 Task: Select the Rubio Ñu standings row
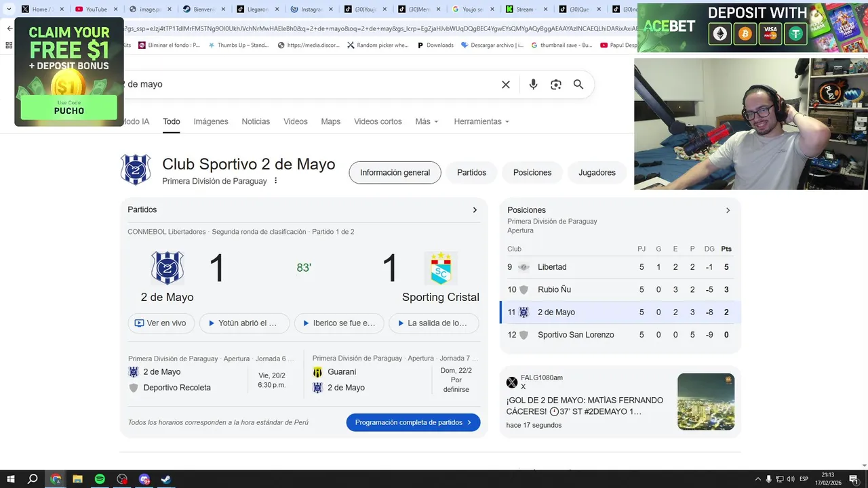[x=620, y=289]
